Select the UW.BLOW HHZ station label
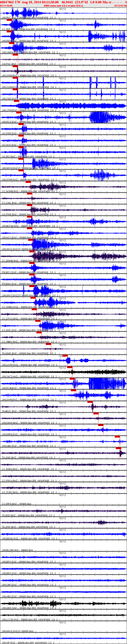The width and height of the screenshot is (127, 644). [18, 550]
